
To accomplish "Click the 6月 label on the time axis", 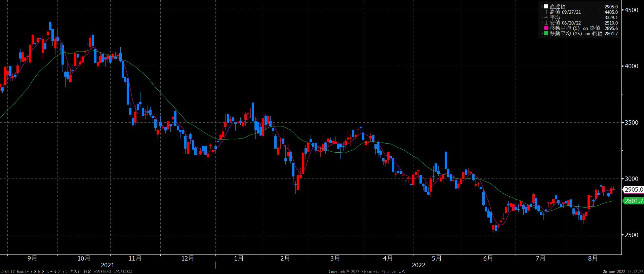I will (488, 258).
